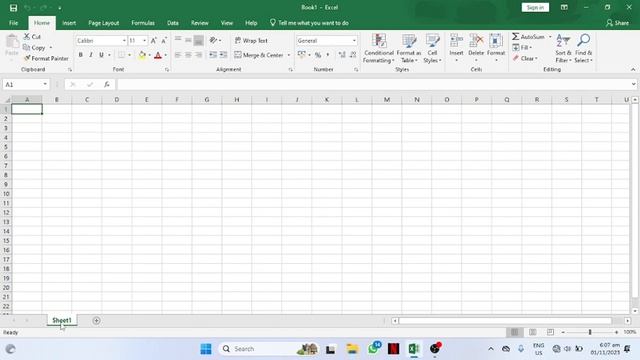Activate the Format Painter brush

[x=46, y=58]
